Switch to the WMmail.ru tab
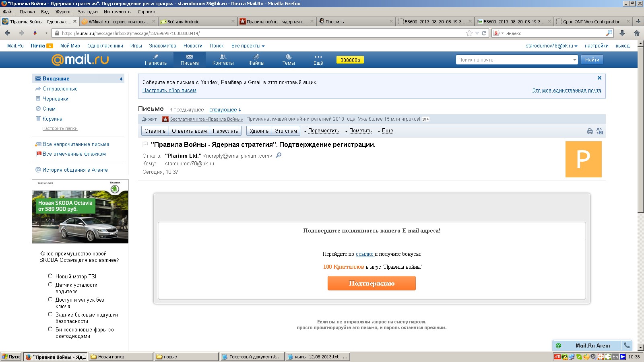Screen dimensions: 644x362 pos(118,21)
